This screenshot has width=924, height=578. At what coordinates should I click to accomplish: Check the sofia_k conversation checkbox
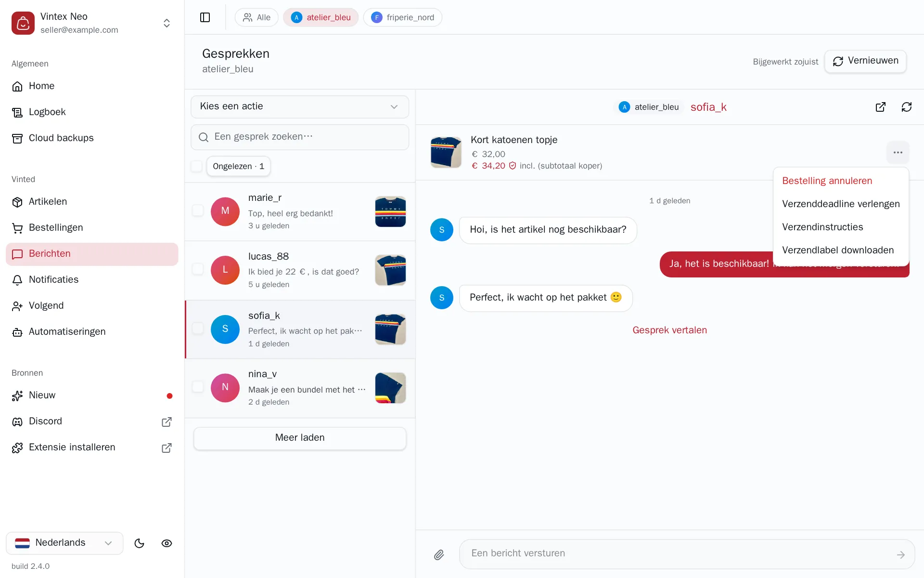(197, 328)
